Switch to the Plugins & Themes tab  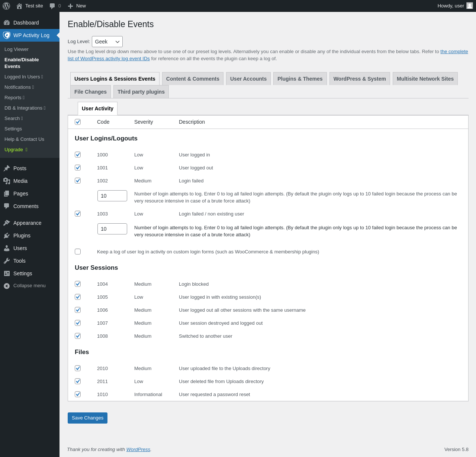(300, 79)
